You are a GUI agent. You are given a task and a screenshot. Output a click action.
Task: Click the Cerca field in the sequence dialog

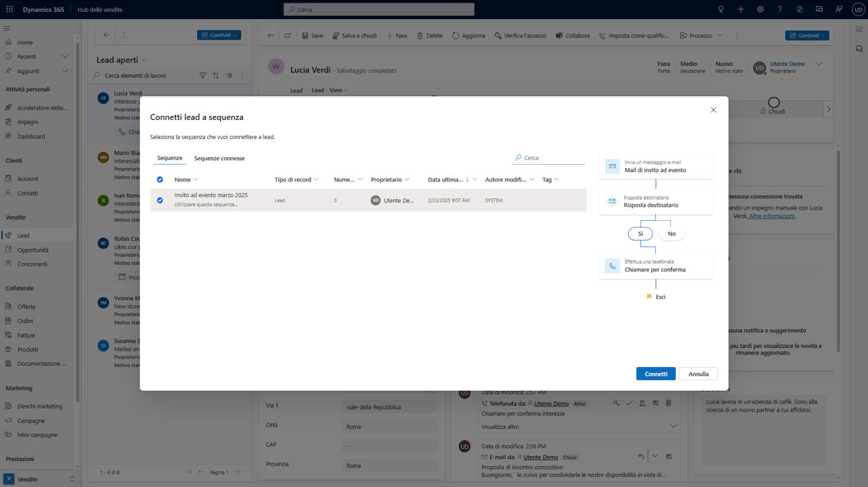pyautogui.click(x=552, y=158)
